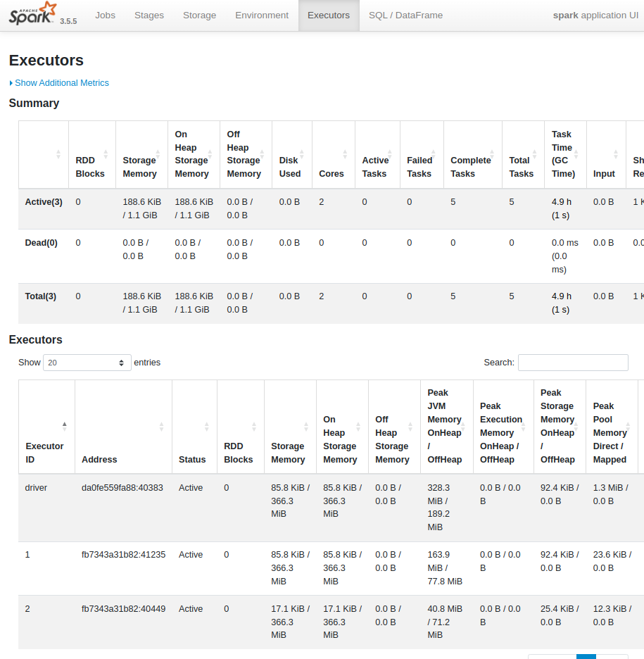Sort by Peak Pool Memory Direct / Mapped

[x=612, y=427]
